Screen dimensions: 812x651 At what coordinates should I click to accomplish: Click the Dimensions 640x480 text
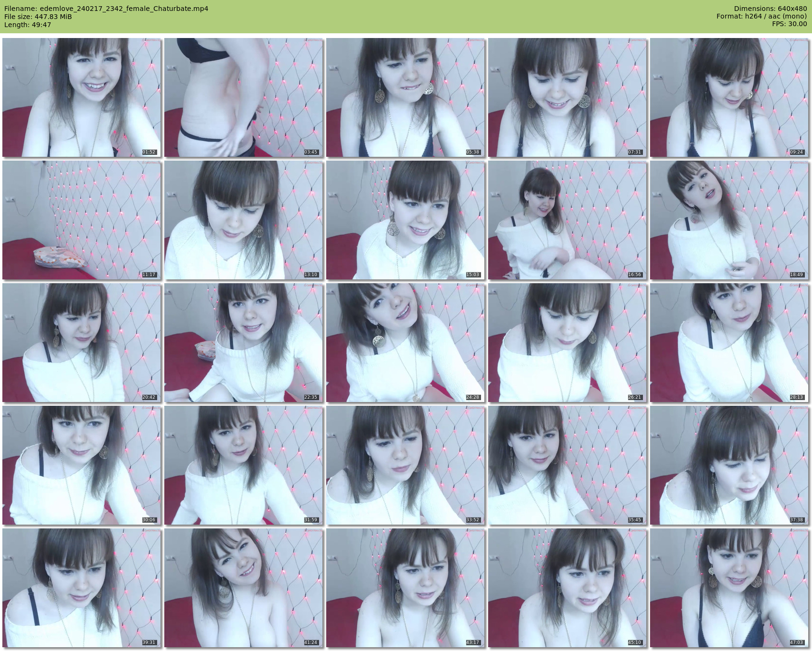click(770, 9)
